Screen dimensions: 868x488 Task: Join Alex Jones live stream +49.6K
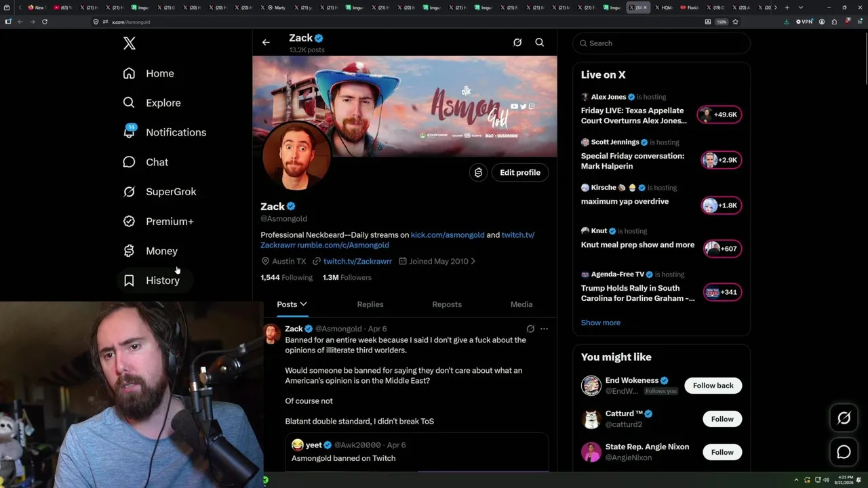coord(720,115)
